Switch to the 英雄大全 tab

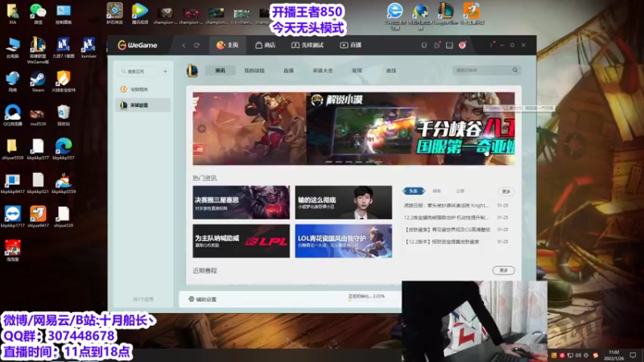coord(323,71)
